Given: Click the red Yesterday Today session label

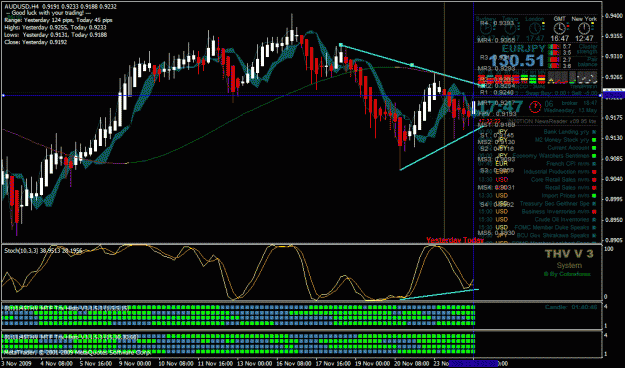Looking at the screenshot, I should click(x=455, y=240).
